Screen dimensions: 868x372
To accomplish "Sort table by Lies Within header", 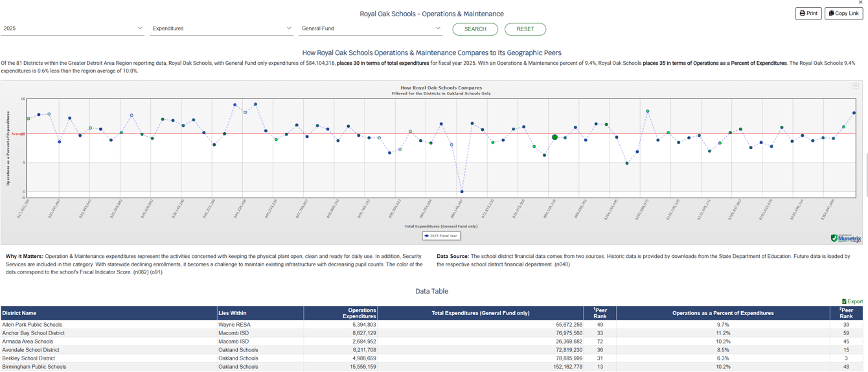I will (260, 313).
